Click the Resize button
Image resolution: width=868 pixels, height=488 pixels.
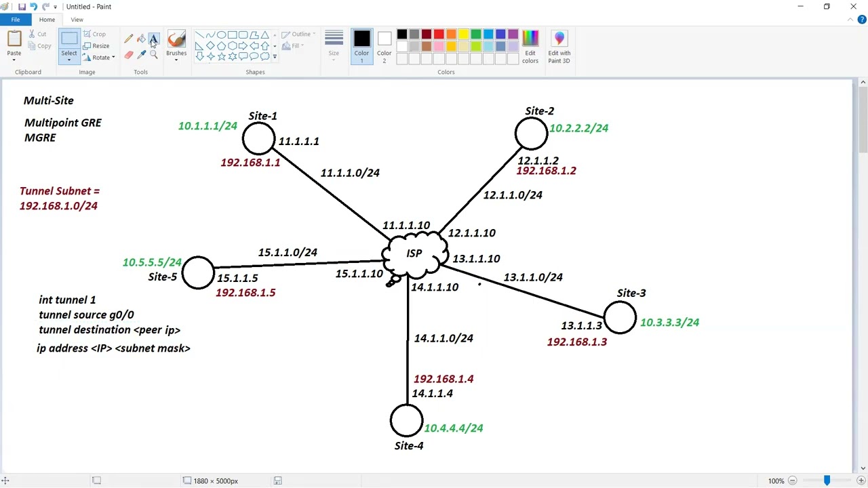(96, 46)
